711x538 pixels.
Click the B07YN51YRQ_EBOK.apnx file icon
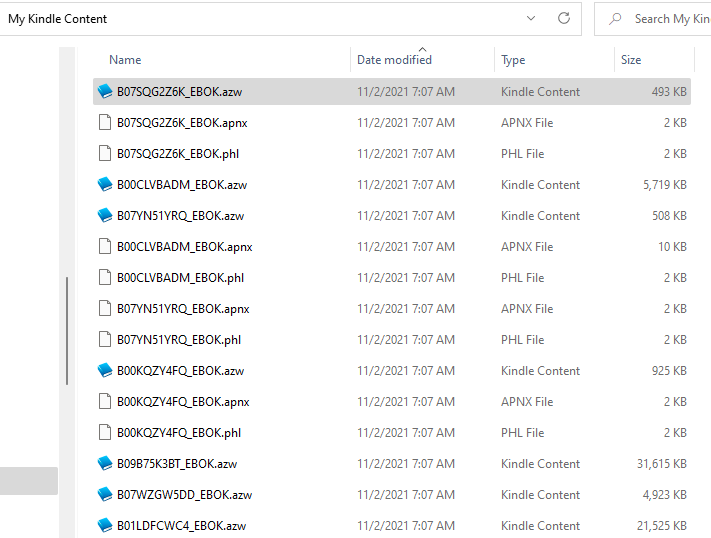105,308
